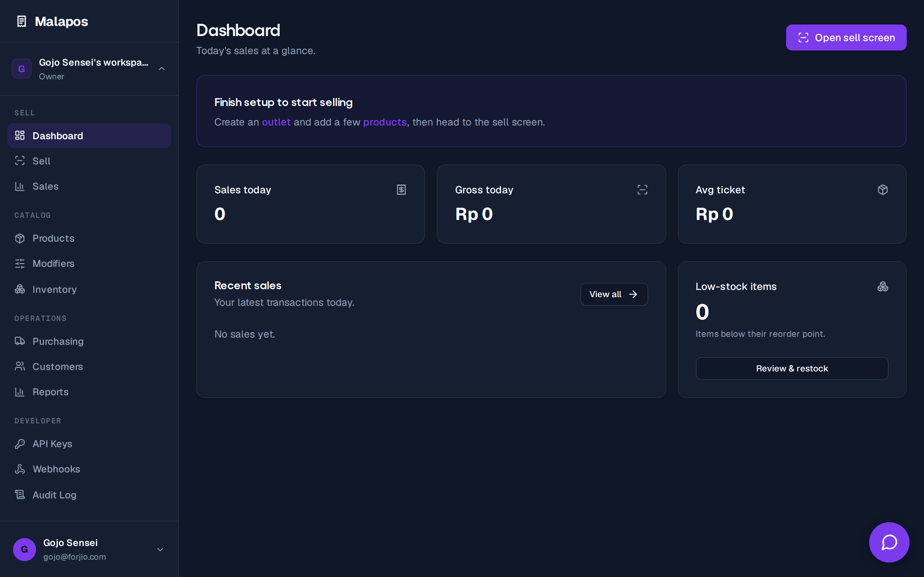Click the Review & restock button
This screenshot has height=577, width=924.
tap(792, 369)
